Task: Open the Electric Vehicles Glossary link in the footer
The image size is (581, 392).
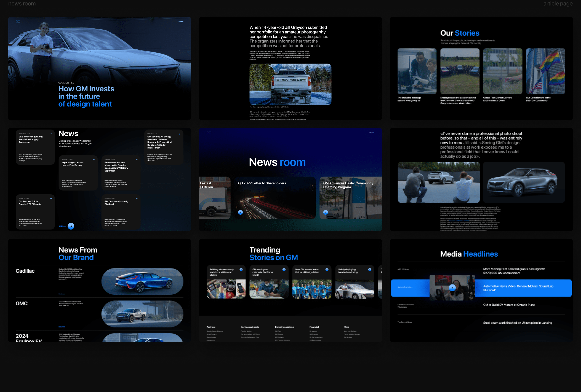Action: click(352, 334)
